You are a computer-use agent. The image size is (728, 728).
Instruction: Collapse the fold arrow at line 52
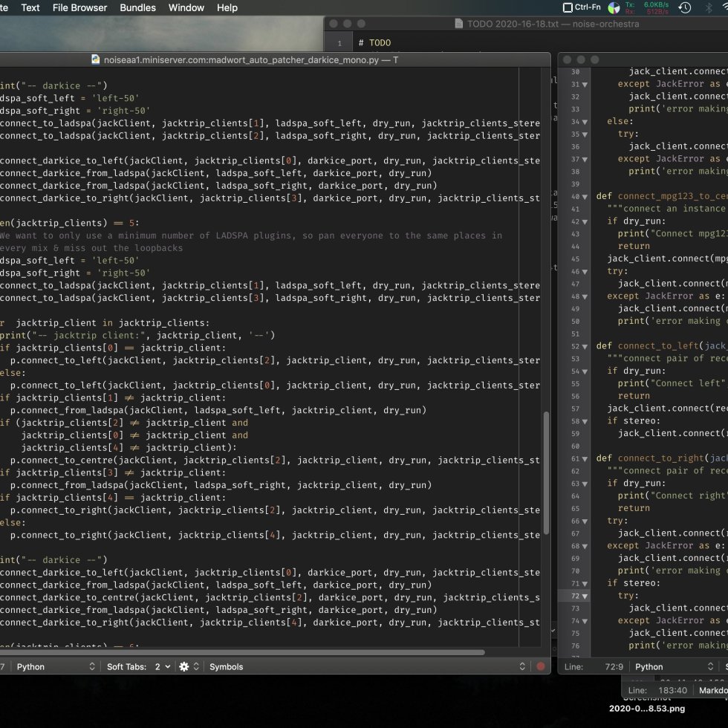[x=585, y=345]
